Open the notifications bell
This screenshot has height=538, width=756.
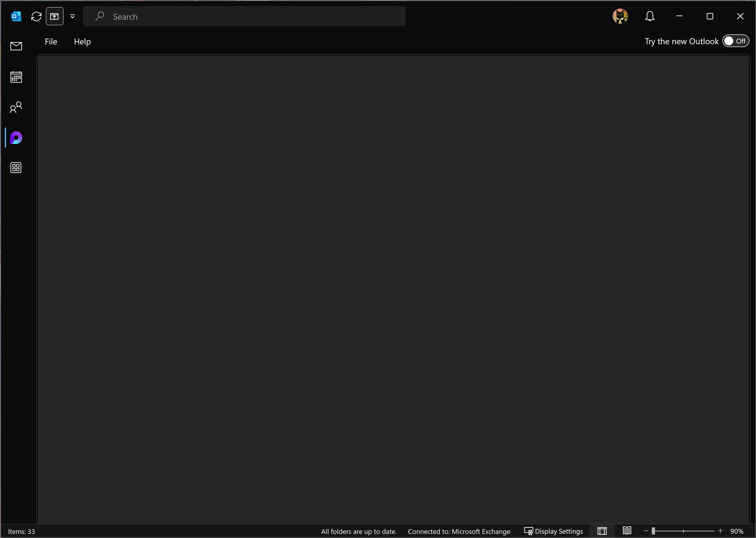650,16
